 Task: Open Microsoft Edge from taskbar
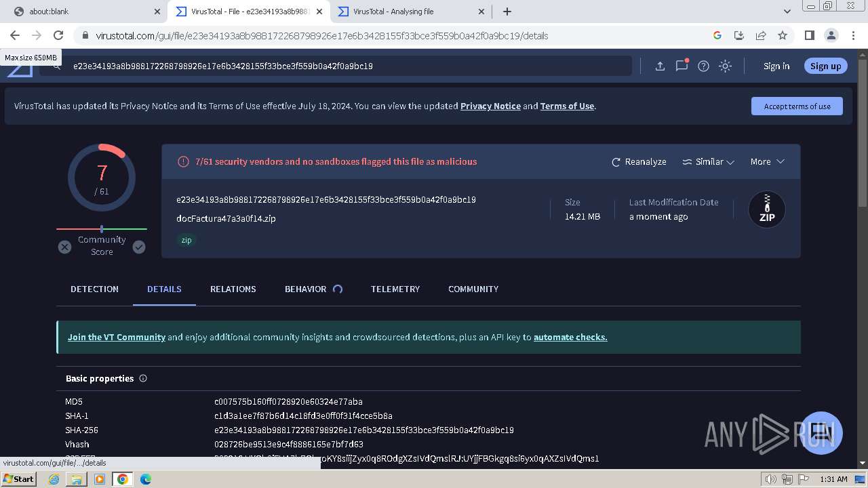pyautogui.click(x=145, y=479)
